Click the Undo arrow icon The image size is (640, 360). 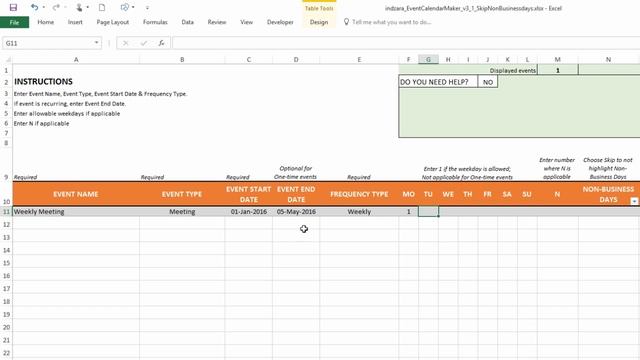coord(34,7)
